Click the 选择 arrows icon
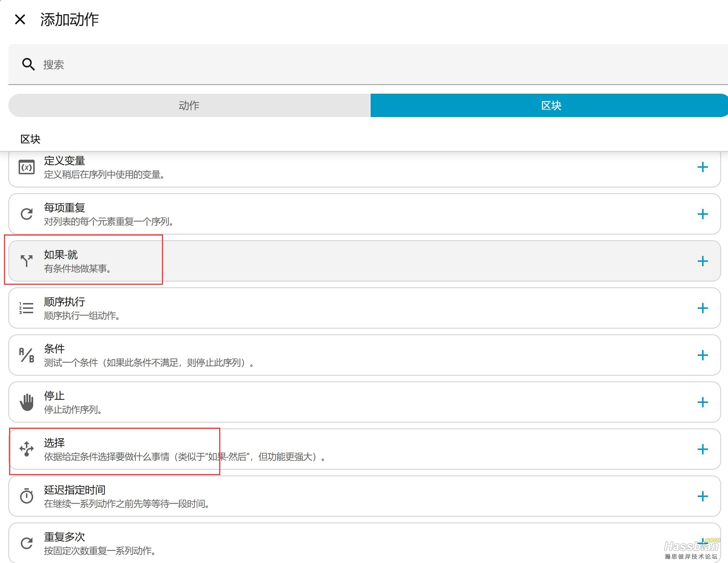Viewport: 728px width, 563px height. click(27, 449)
